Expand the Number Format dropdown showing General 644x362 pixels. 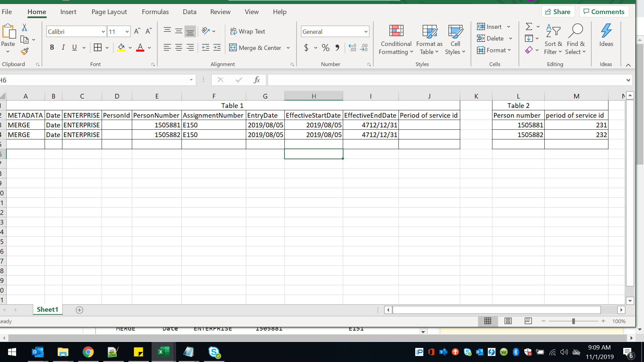coord(365,32)
